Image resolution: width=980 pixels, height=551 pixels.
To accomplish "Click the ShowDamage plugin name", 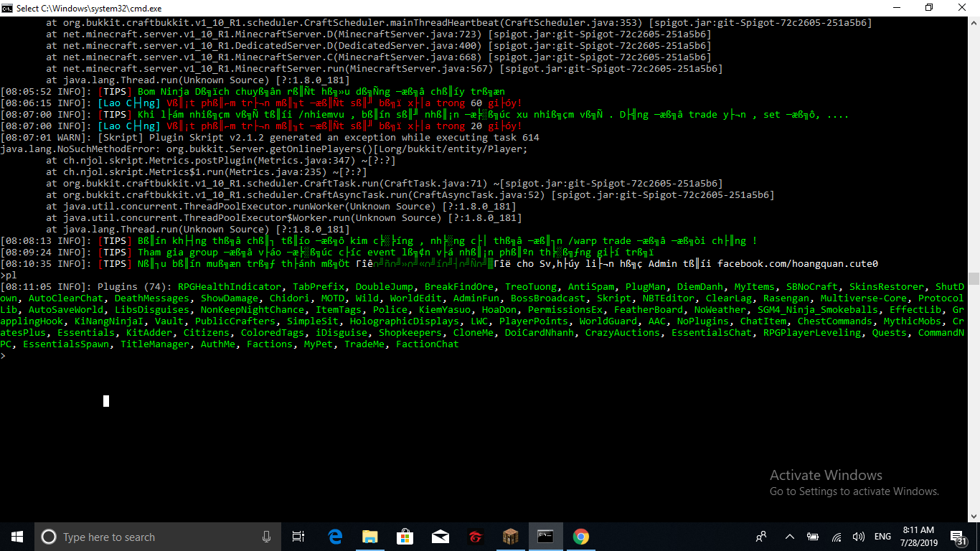I will pyautogui.click(x=230, y=298).
